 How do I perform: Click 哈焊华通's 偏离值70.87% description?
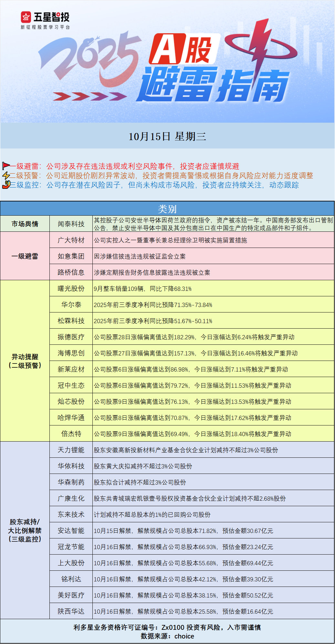[x=193, y=418]
